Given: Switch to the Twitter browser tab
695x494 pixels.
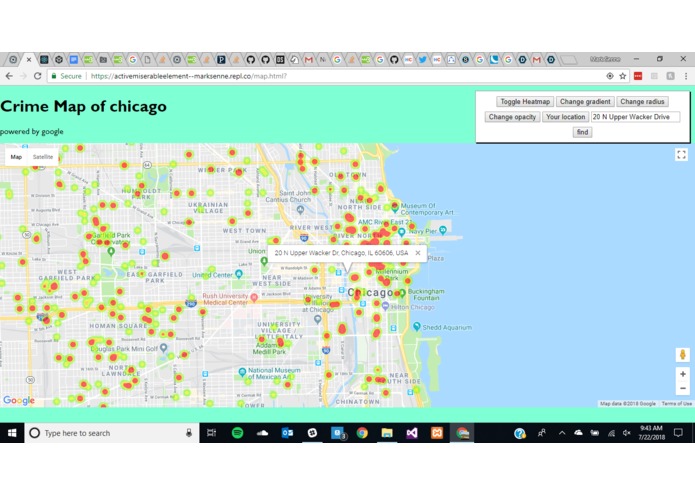Looking at the screenshot, I should (x=422, y=59).
